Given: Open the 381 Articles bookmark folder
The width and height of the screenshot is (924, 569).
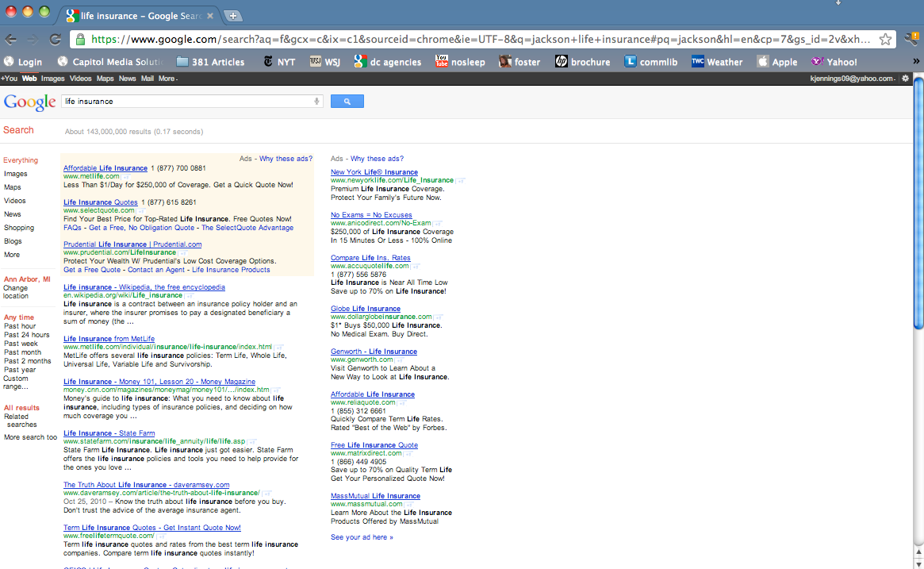Looking at the screenshot, I should pos(210,62).
